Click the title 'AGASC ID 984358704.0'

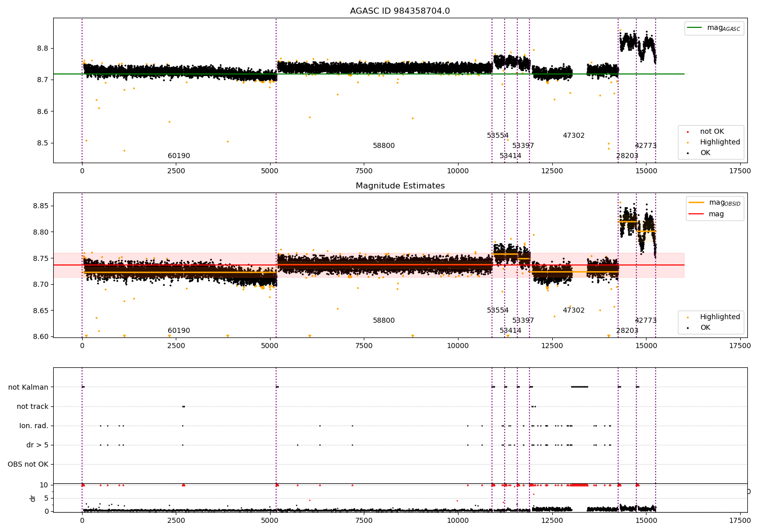click(x=400, y=11)
